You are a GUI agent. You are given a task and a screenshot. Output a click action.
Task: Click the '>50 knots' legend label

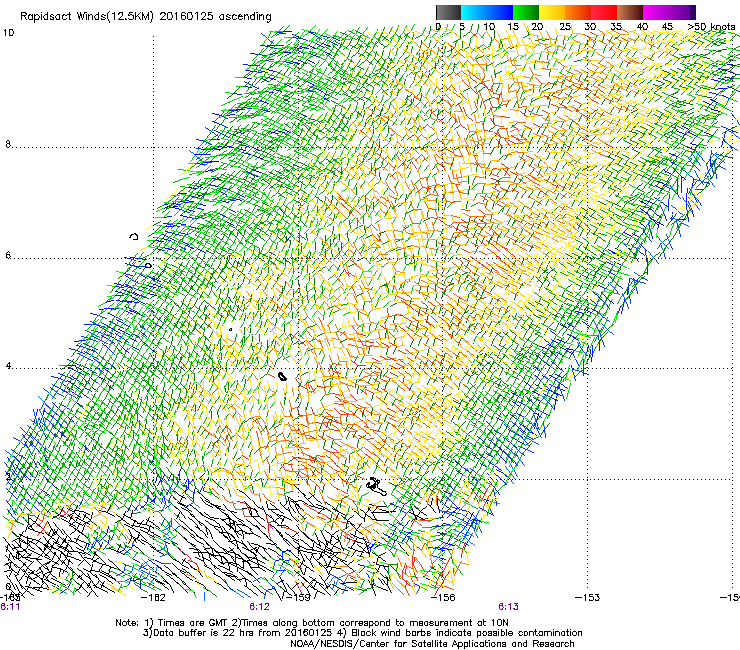[x=711, y=26]
